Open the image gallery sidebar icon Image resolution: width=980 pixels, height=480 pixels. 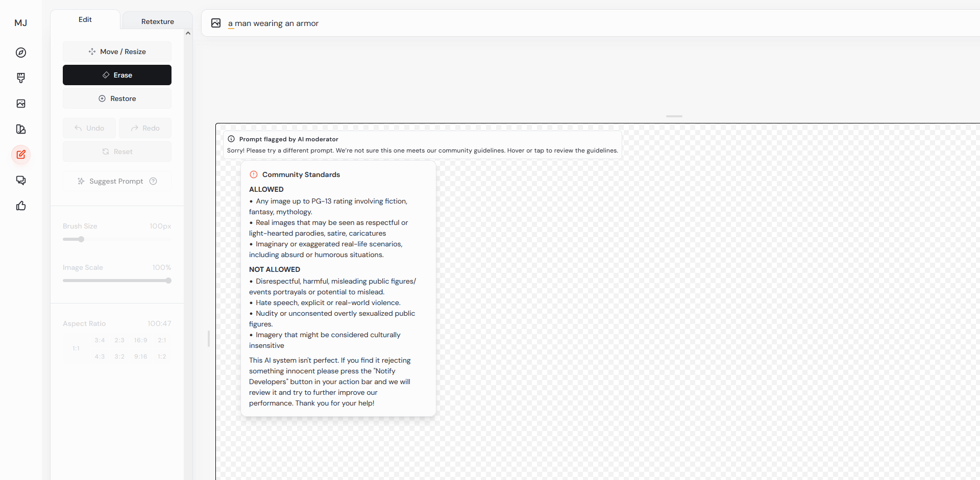pyautogui.click(x=21, y=104)
